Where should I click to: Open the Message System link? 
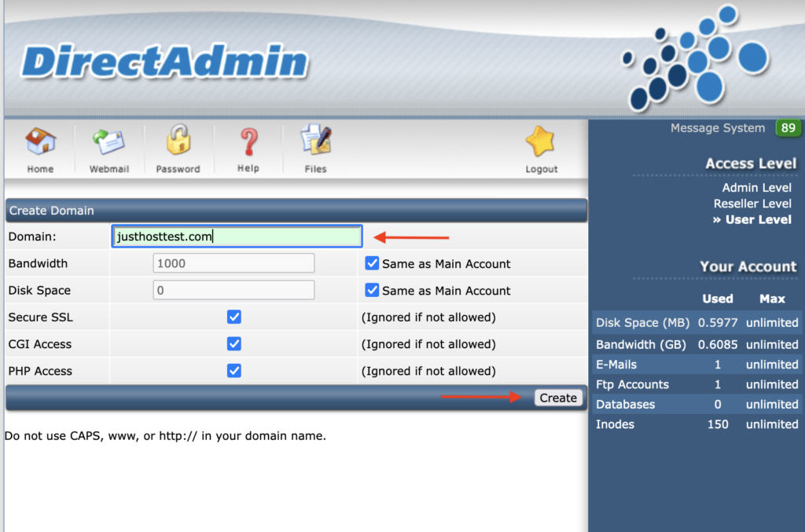click(x=717, y=128)
